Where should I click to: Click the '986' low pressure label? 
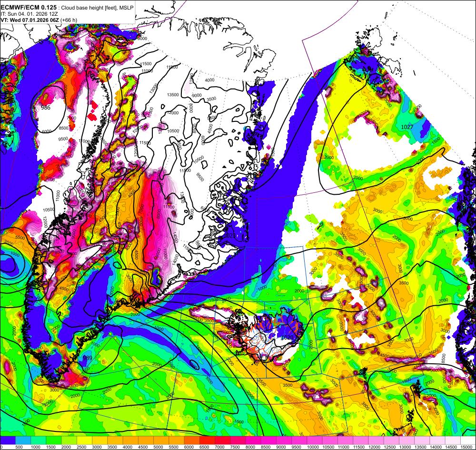pyautogui.click(x=46, y=108)
